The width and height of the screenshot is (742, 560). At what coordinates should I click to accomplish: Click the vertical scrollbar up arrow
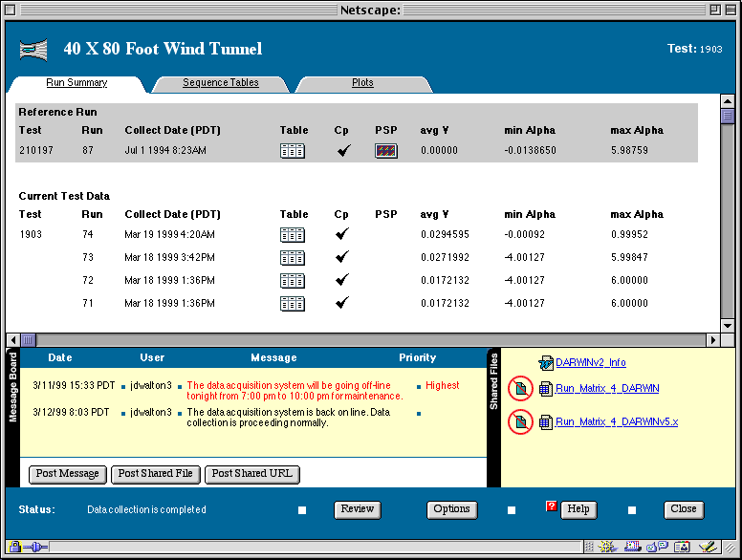[x=728, y=102]
